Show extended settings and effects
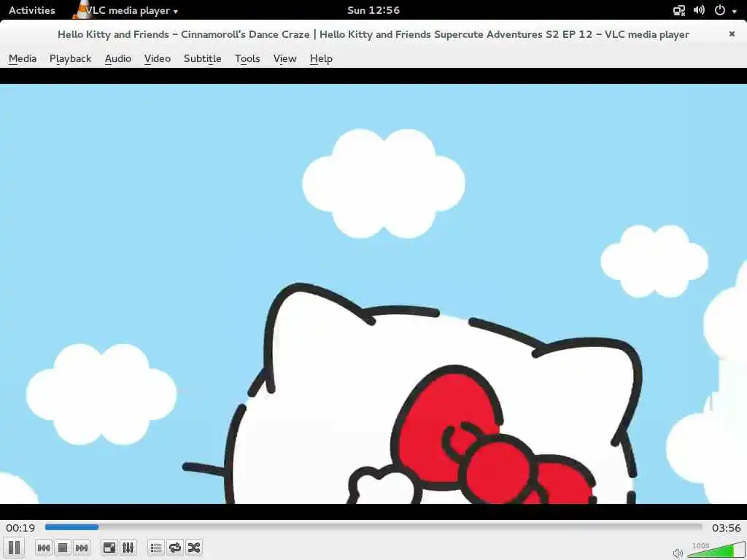 click(128, 548)
